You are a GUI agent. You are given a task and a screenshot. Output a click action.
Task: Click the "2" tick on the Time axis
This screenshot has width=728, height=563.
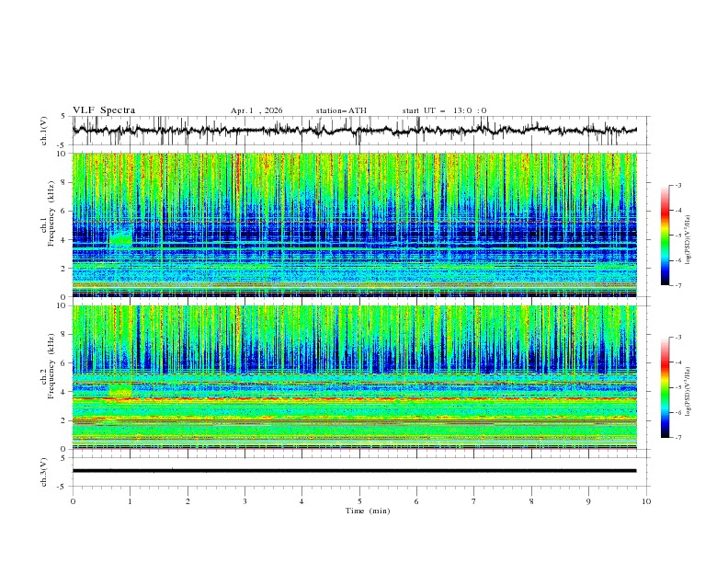pyautogui.click(x=188, y=501)
